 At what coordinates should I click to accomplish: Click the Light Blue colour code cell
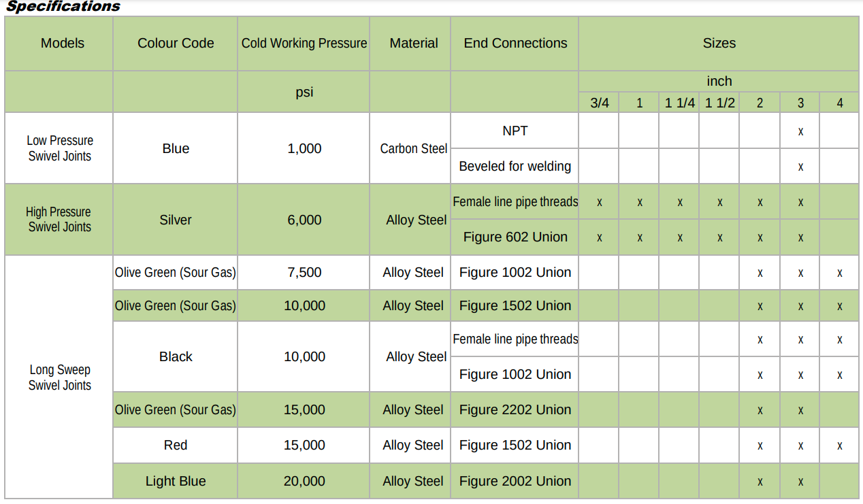click(x=176, y=481)
